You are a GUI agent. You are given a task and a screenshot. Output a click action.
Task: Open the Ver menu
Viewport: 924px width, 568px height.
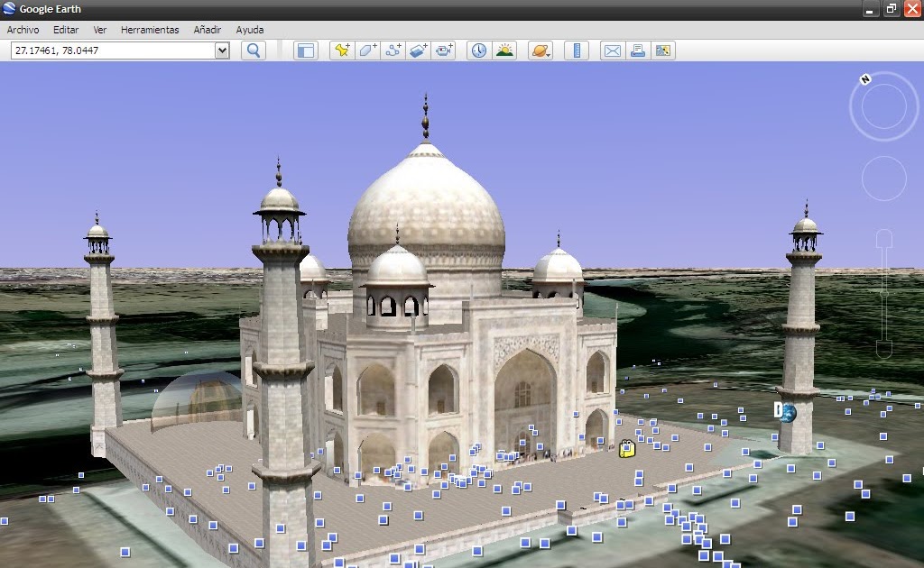99,30
